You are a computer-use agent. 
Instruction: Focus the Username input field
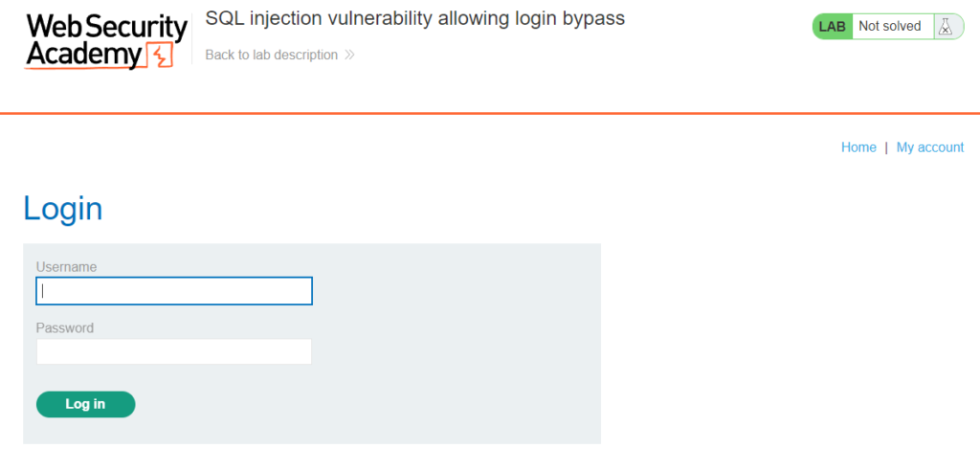click(x=174, y=291)
